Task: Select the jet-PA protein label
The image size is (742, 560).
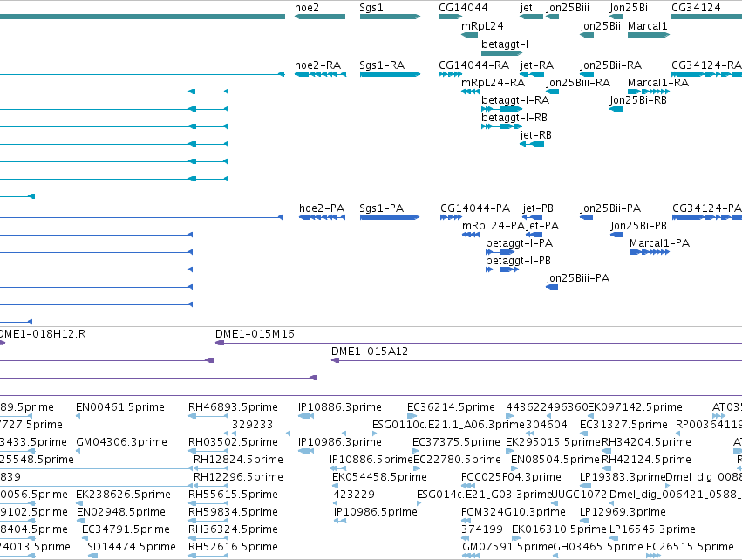Action: coord(542,226)
